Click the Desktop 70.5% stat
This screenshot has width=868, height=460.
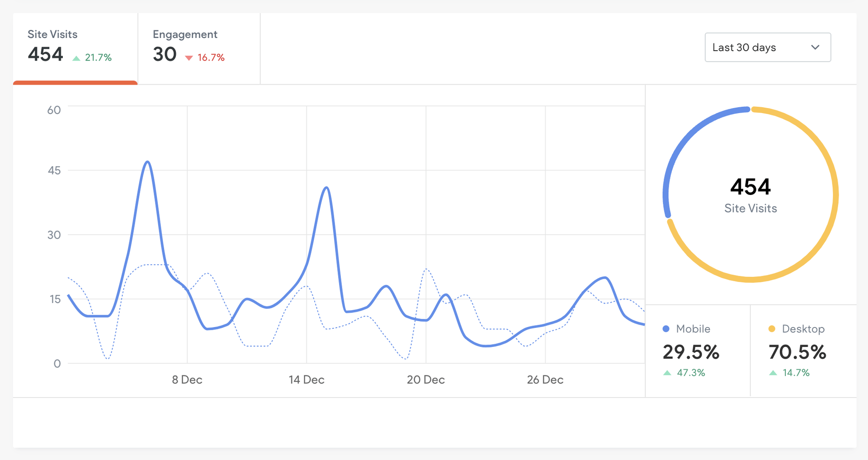[x=797, y=352]
